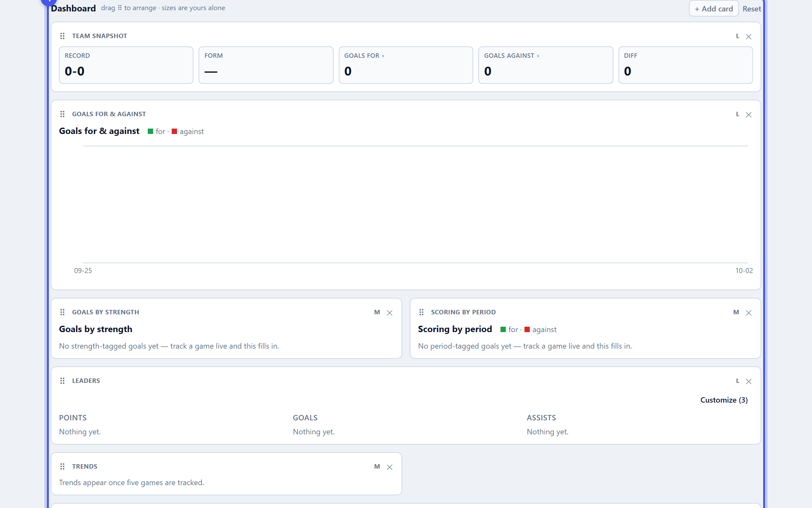Viewport: 812px width, 508px height.
Task: Grab the Leaders card drag handle
Action: tap(62, 381)
